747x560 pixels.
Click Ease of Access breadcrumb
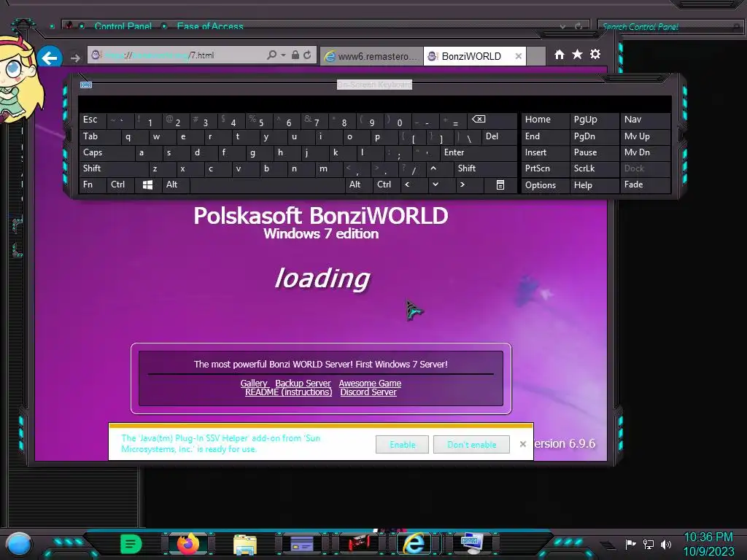pos(210,26)
